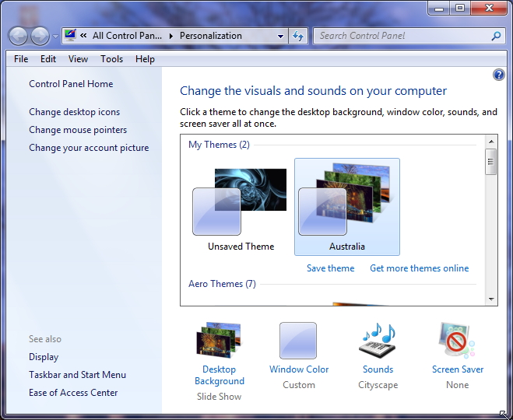
Task: Open Change desktop icons link
Action: (74, 112)
